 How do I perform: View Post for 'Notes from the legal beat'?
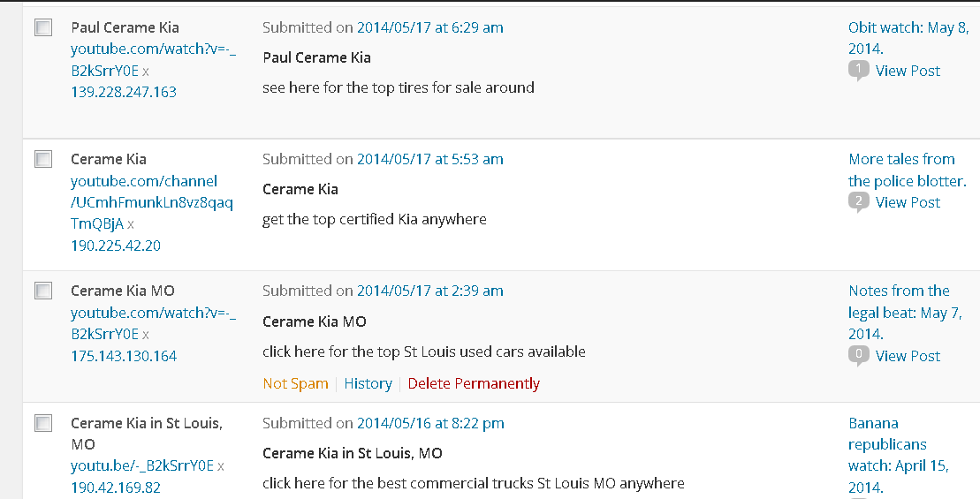coord(908,356)
